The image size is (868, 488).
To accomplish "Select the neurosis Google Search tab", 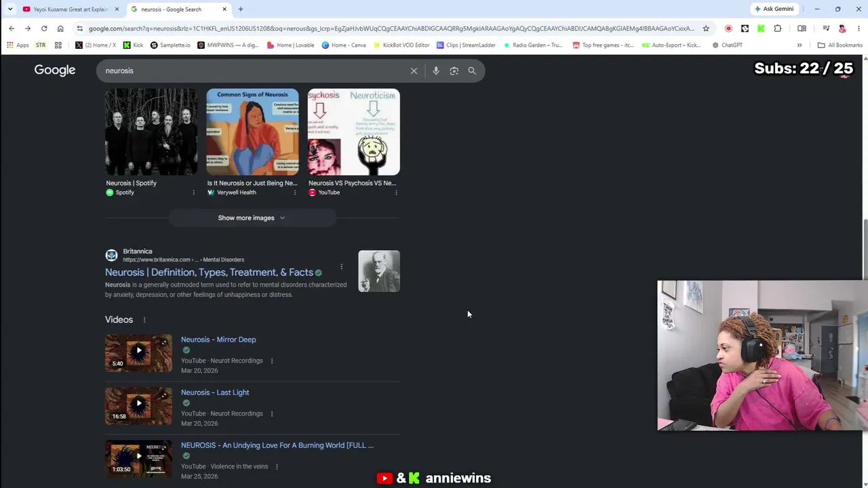I will [x=178, y=9].
